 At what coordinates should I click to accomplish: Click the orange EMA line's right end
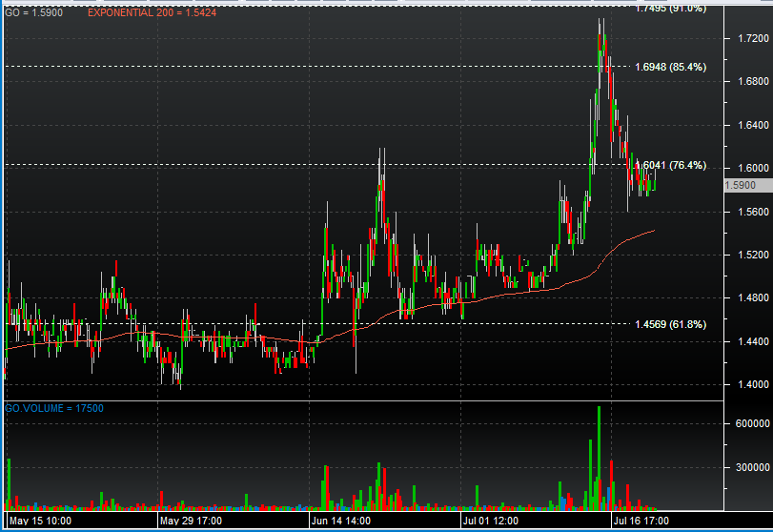653,231
